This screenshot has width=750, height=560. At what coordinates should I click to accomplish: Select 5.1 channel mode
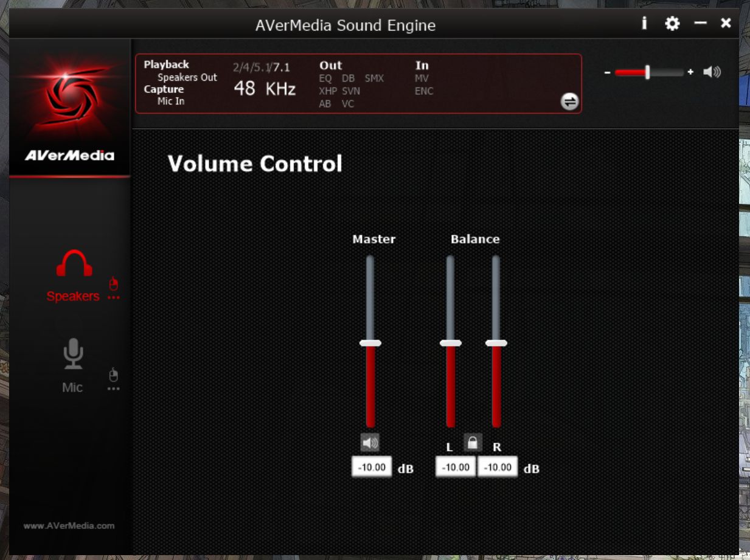262,67
